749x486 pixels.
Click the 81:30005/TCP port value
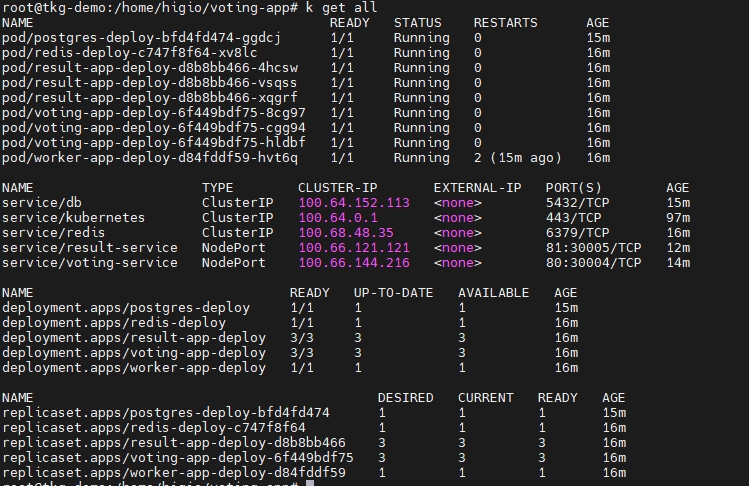pos(593,247)
